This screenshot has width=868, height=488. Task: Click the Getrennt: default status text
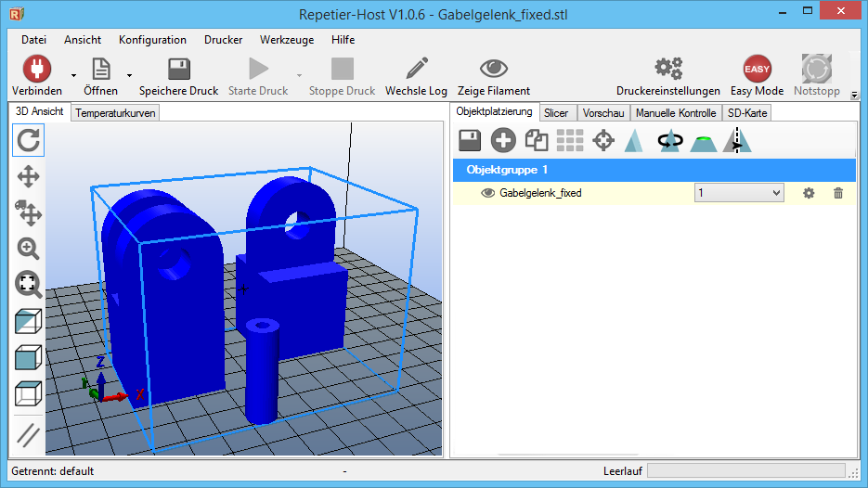pyautogui.click(x=53, y=471)
